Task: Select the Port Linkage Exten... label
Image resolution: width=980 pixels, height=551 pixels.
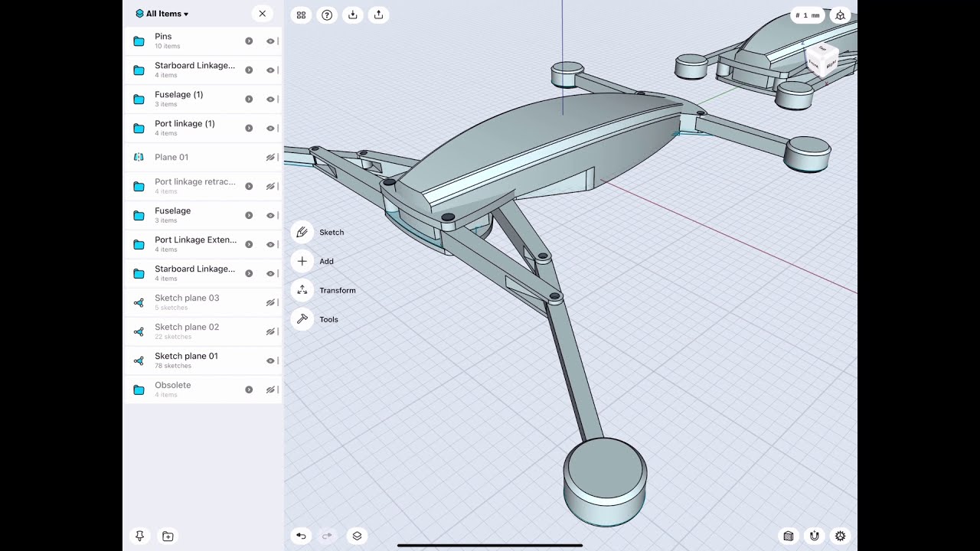Action: coord(195,240)
